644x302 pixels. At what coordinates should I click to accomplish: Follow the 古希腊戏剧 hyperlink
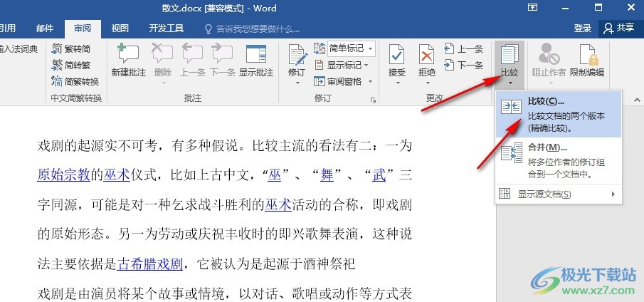(x=150, y=264)
